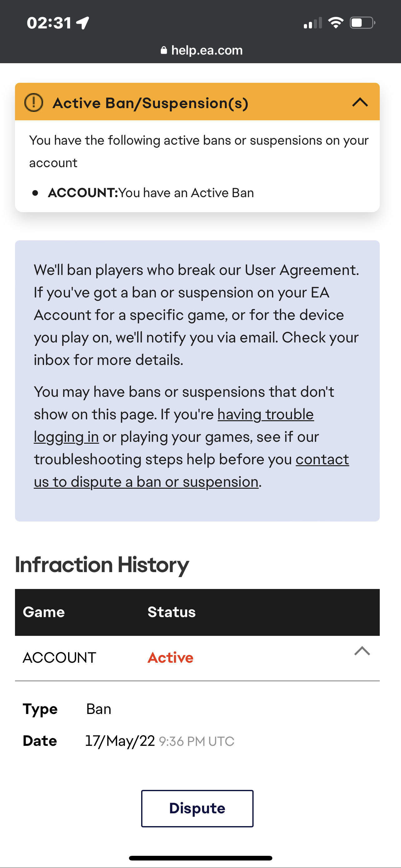Tap the battery icon in status bar
This screenshot has height=868, width=401.
tap(362, 23)
